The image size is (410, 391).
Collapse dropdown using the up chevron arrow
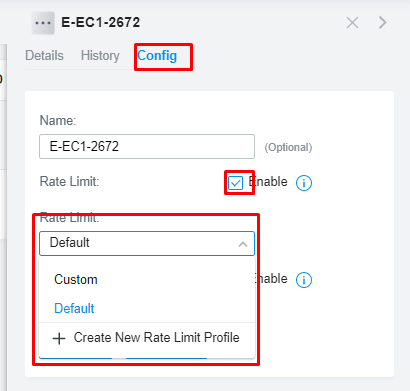coord(243,244)
